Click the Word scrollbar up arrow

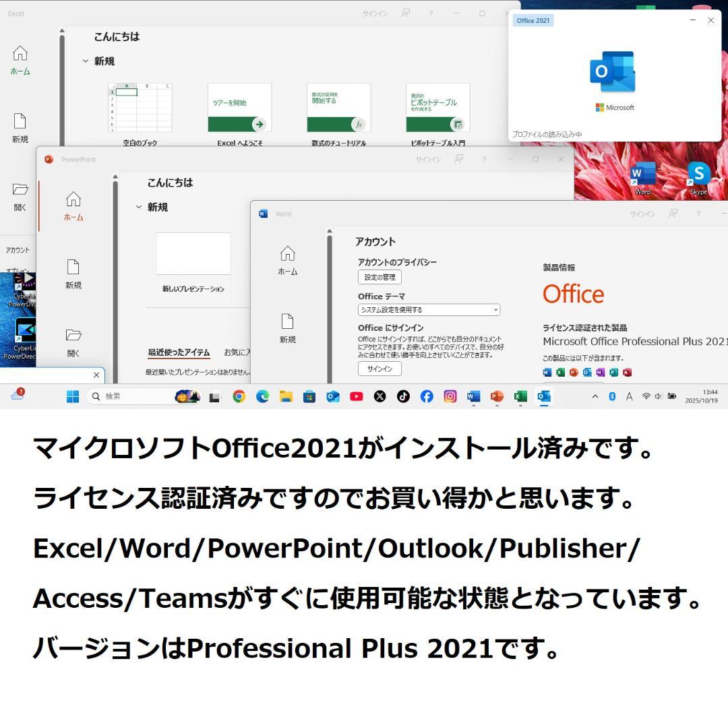[330, 231]
